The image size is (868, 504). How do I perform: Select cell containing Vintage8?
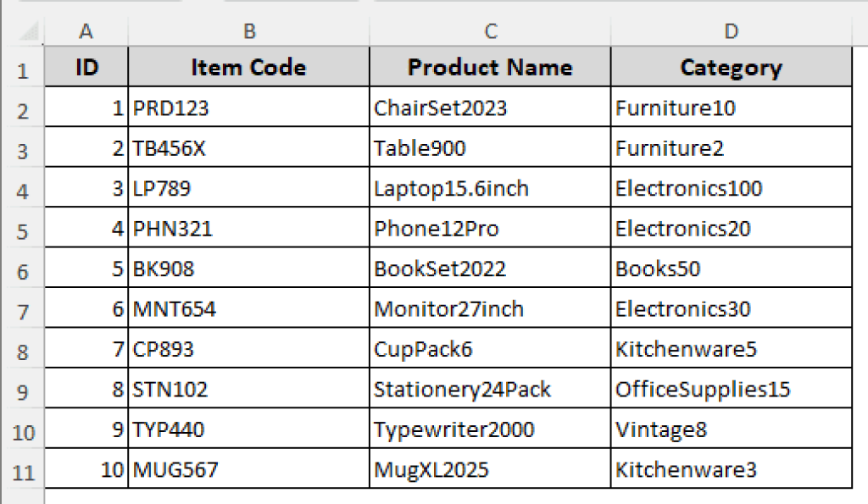pos(731,429)
